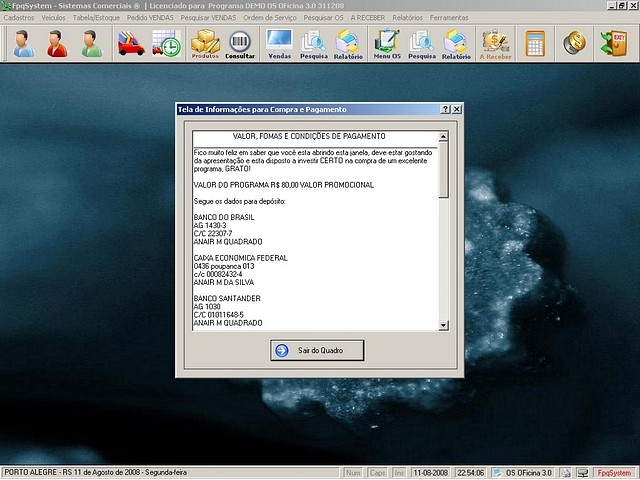Open the Pesquisar VENDAS menu

click(x=208, y=18)
